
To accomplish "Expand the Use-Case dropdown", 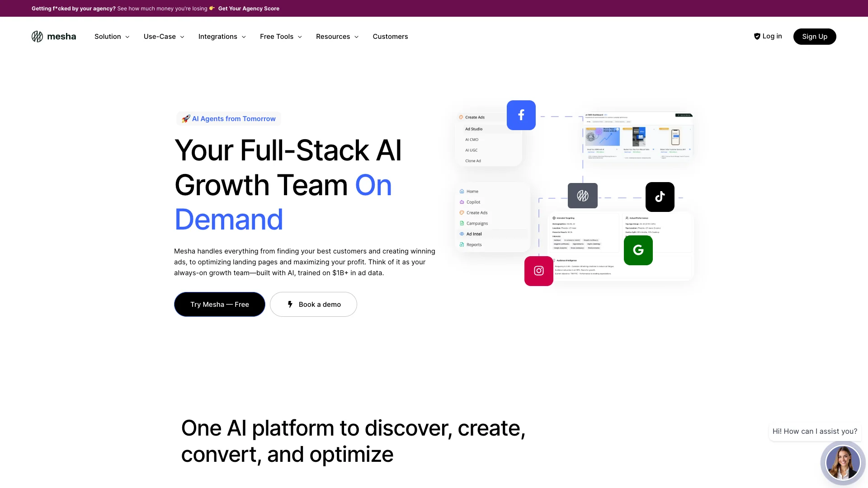I will 164,37.
